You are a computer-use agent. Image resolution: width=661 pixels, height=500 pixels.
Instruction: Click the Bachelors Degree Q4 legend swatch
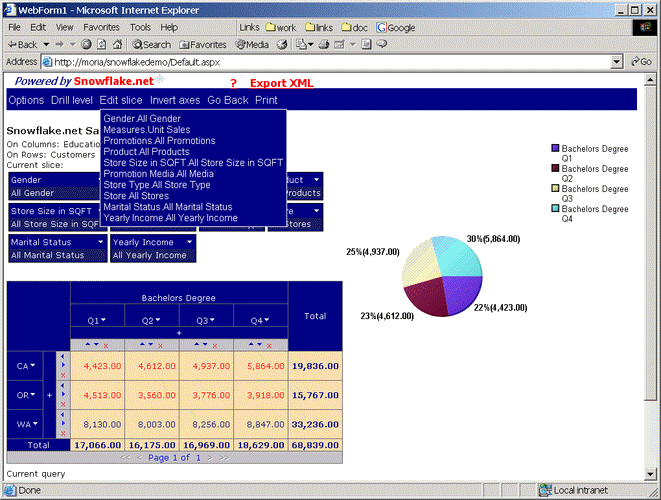(555, 208)
